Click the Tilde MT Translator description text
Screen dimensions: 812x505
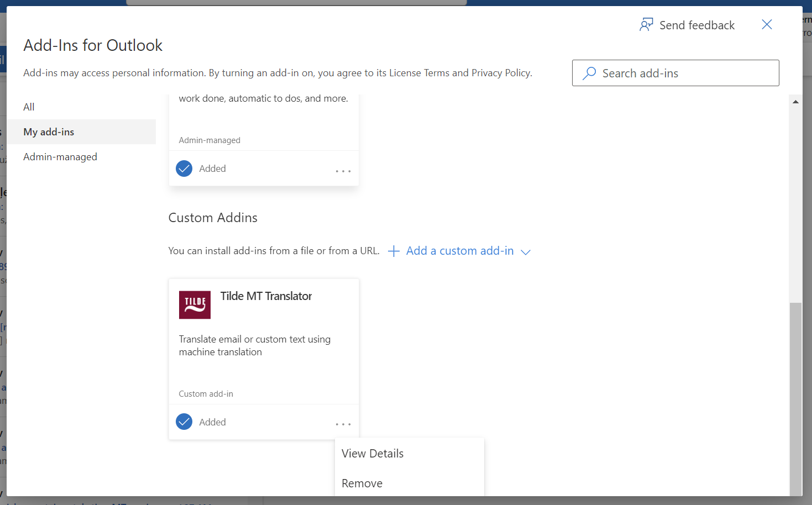coord(255,345)
